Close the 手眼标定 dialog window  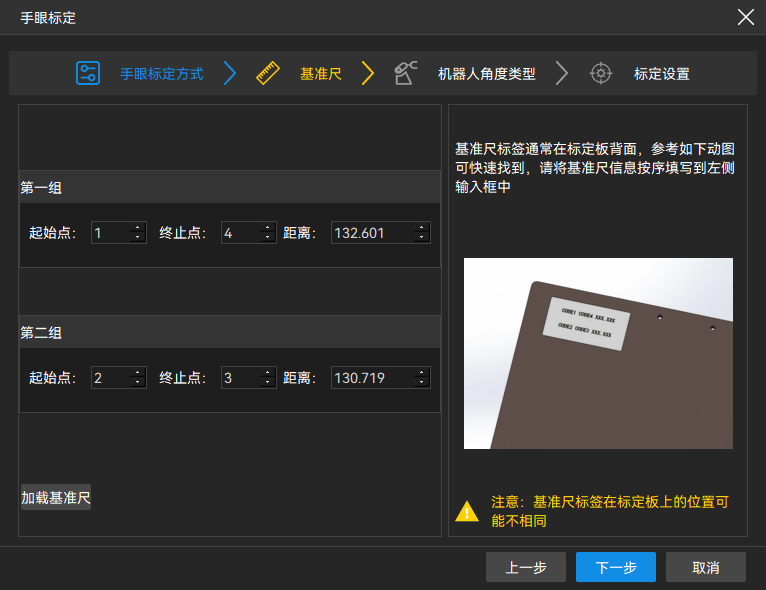point(745,17)
